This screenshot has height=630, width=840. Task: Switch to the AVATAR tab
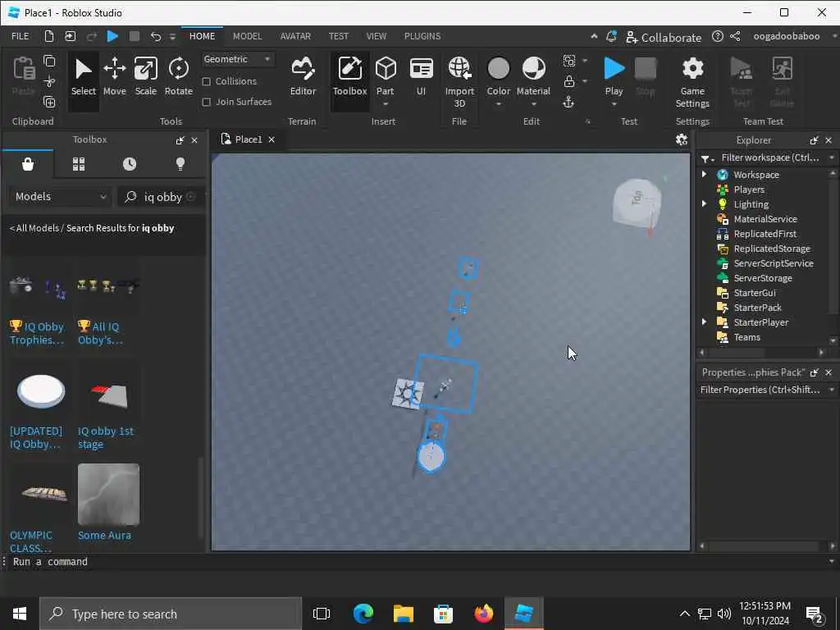click(295, 36)
